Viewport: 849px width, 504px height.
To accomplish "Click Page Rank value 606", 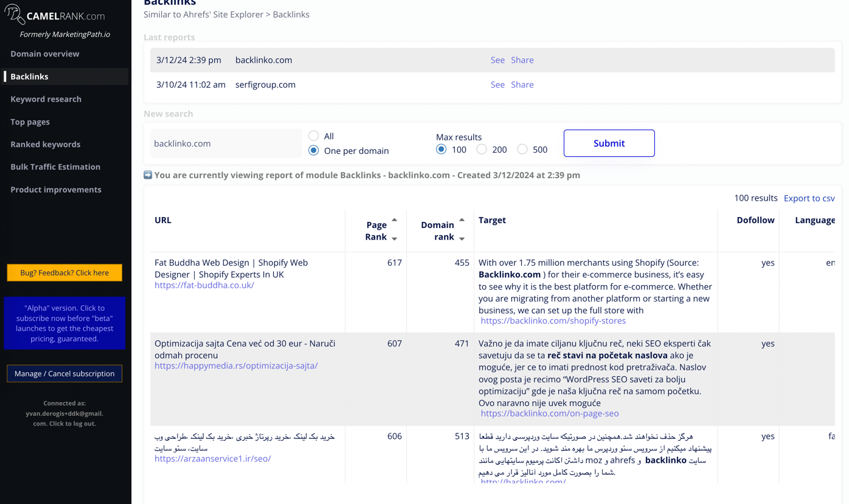I will click(395, 437).
